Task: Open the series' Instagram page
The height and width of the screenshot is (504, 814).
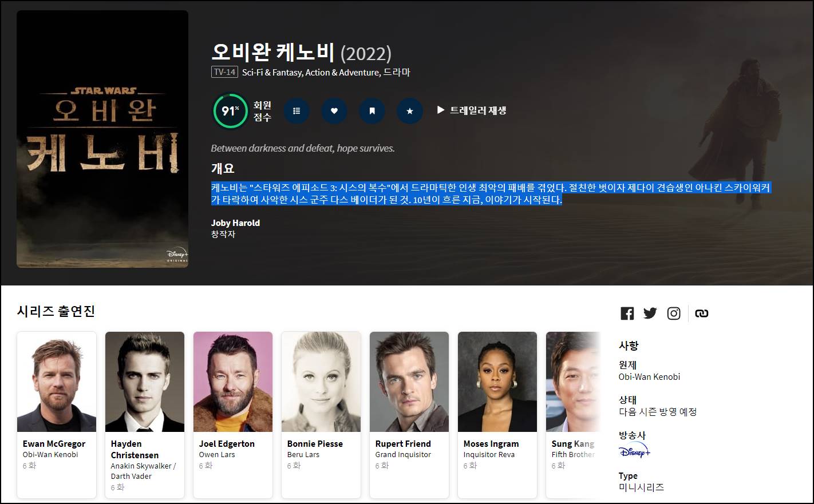Action: click(674, 313)
